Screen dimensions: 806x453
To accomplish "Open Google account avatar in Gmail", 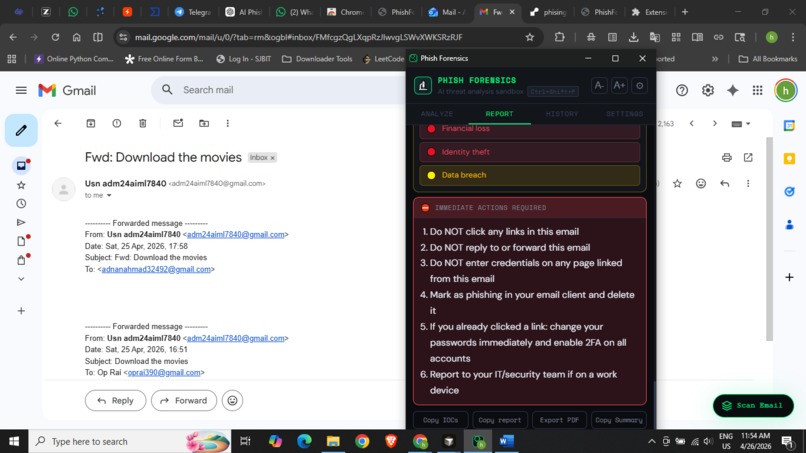I will pyautogui.click(x=785, y=90).
